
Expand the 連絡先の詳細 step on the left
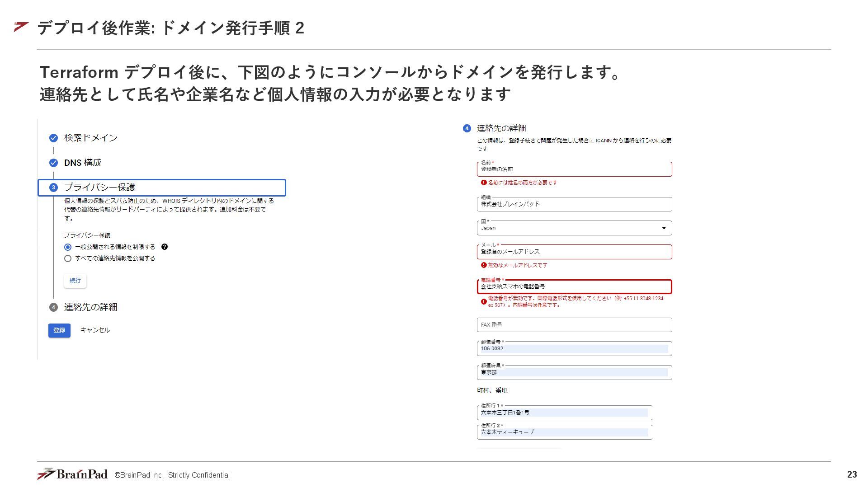(90, 307)
